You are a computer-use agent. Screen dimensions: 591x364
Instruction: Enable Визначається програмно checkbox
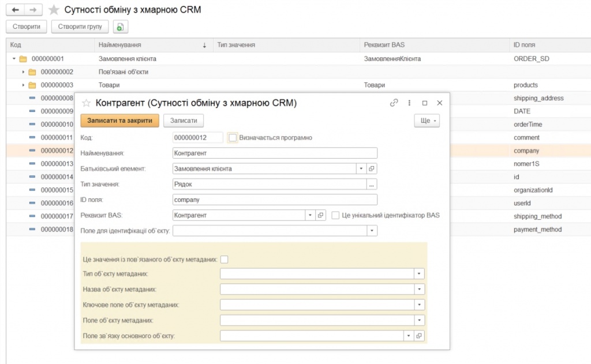[233, 138]
